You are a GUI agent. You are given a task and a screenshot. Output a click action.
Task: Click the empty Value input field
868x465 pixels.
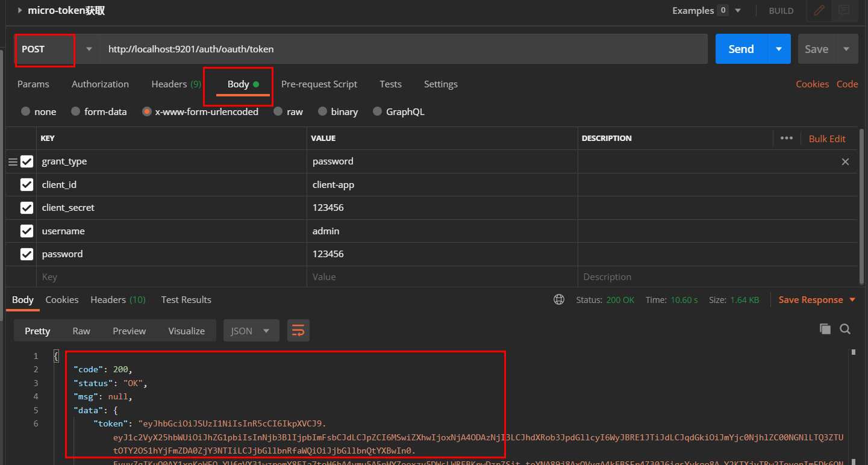pyautogui.click(x=442, y=277)
